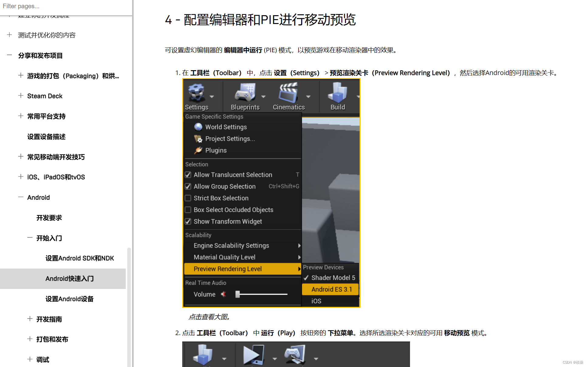Click the Volume mute speaker icon
This screenshot has width=588, height=367.
click(x=224, y=294)
